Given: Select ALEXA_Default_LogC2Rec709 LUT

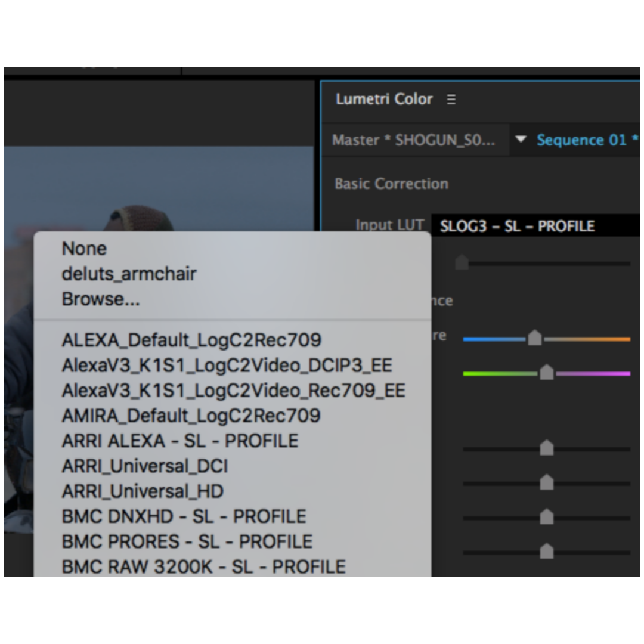Looking at the screenshot, I should click(233, 340).
